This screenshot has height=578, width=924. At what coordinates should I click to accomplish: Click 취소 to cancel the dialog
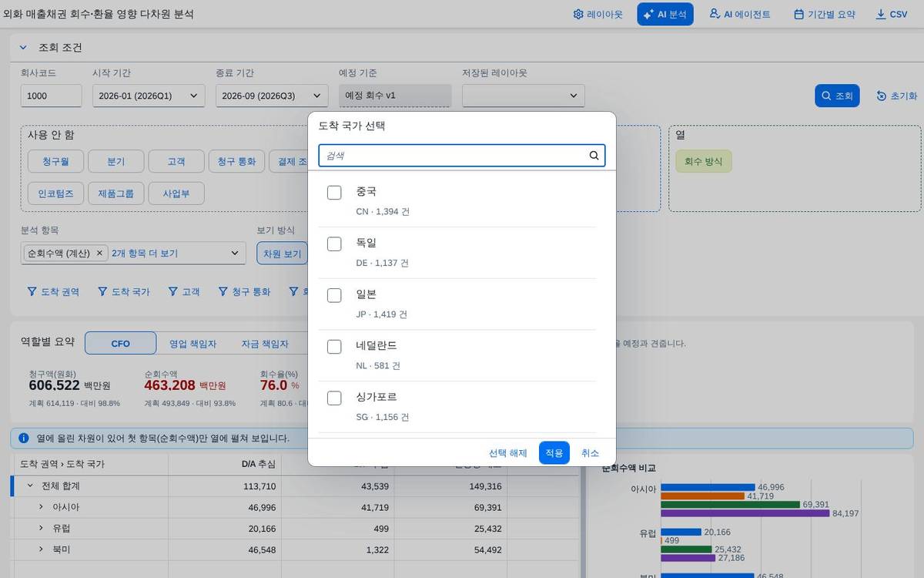point(590,453)
